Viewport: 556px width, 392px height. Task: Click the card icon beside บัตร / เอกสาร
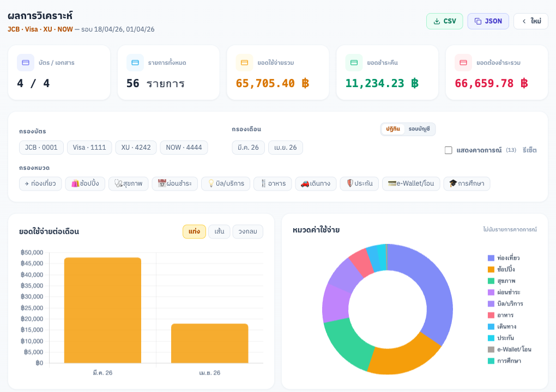click(x=26, y=63)
